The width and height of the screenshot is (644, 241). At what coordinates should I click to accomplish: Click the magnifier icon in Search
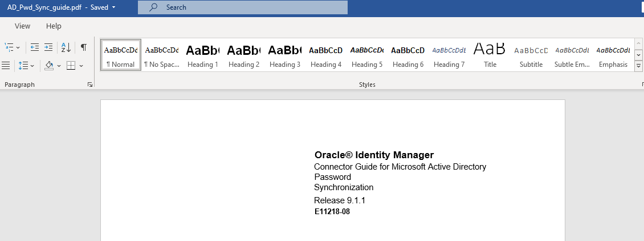tap(153, 7)
